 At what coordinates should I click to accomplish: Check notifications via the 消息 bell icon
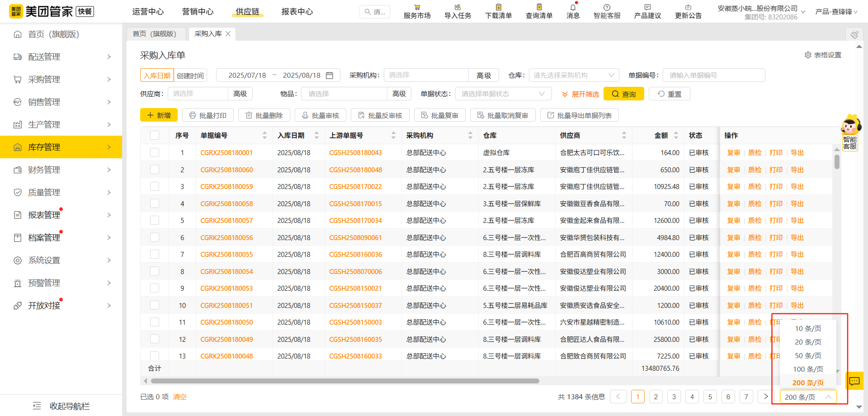pos(572,11)
